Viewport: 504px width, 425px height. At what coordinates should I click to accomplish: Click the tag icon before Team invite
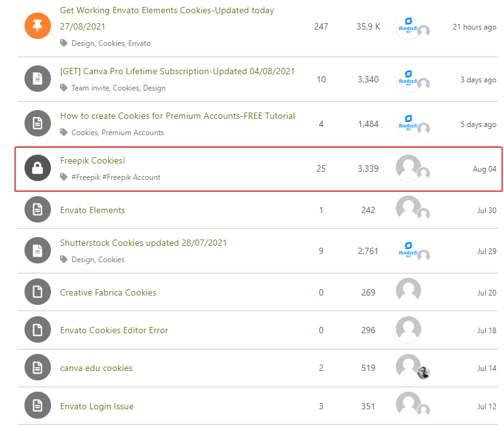63,88
